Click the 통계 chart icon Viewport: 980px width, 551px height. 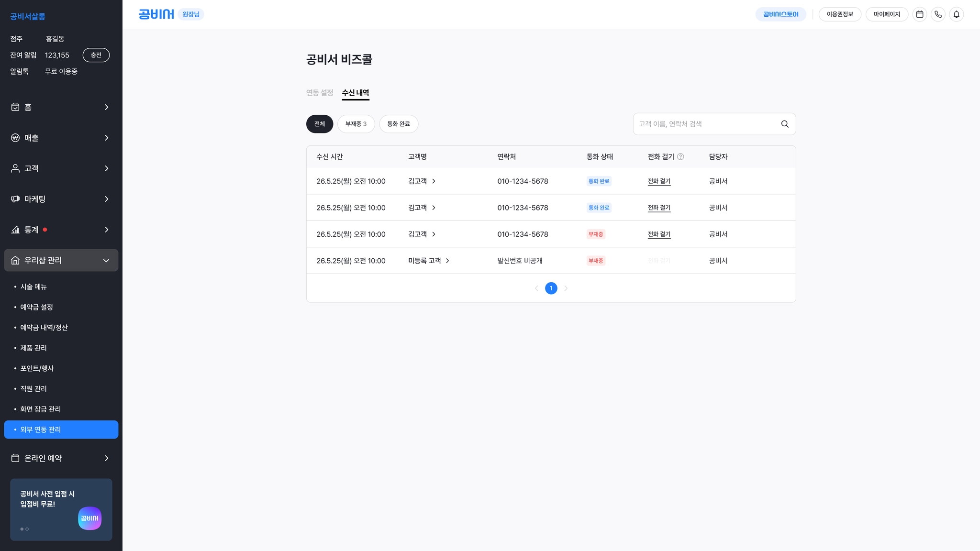[x=15, y=230]
